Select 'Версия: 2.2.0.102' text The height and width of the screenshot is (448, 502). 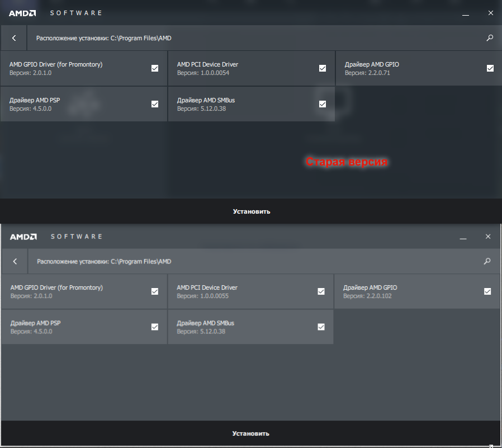pyautogui.click(x=367, y=296)
